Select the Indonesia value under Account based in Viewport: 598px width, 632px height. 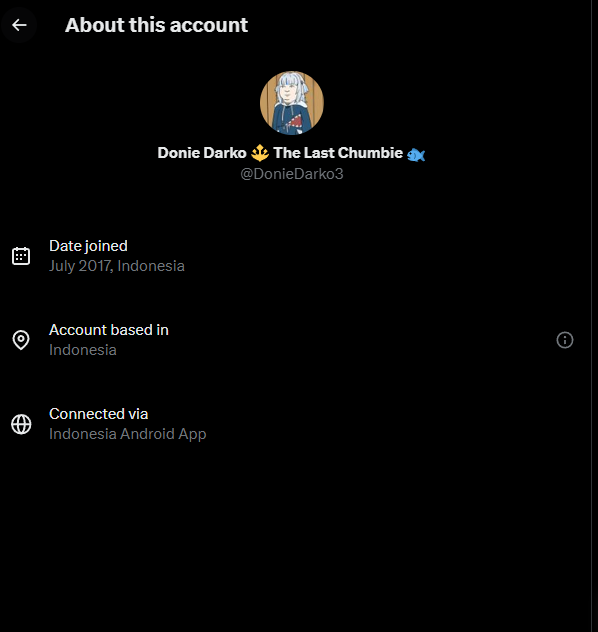[83, 350]
